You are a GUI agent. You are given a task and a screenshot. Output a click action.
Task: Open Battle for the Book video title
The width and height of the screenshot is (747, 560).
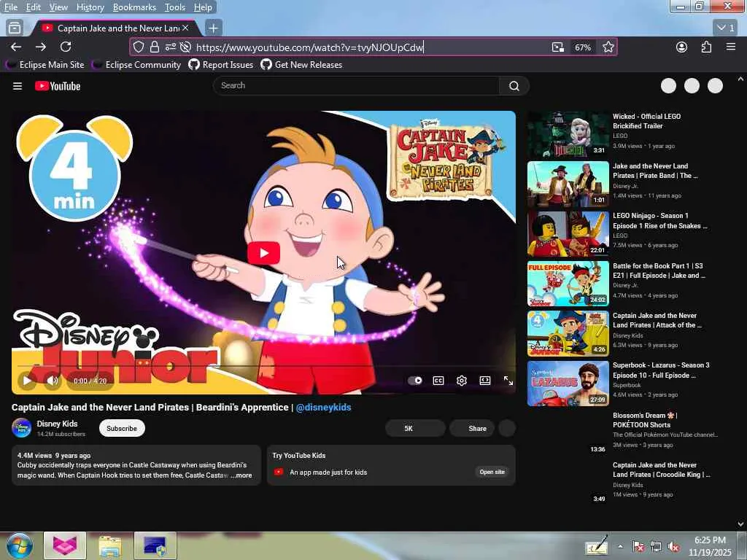659,271
